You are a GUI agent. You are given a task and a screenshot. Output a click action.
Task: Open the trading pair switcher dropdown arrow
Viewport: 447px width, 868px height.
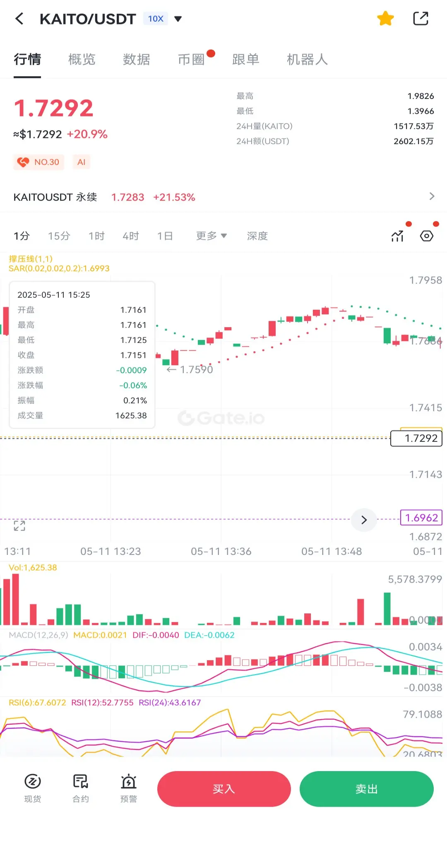178,19
